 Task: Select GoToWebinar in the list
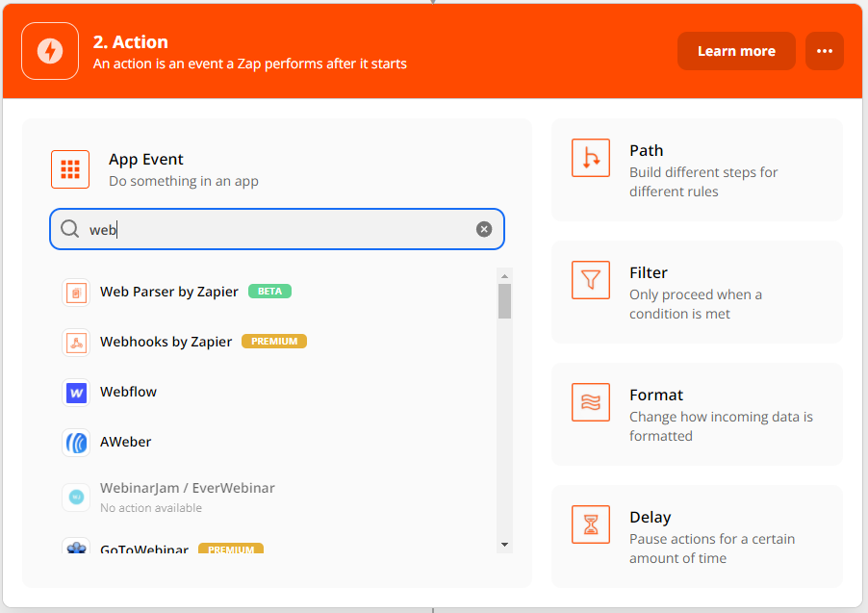(x=144, y=549)
